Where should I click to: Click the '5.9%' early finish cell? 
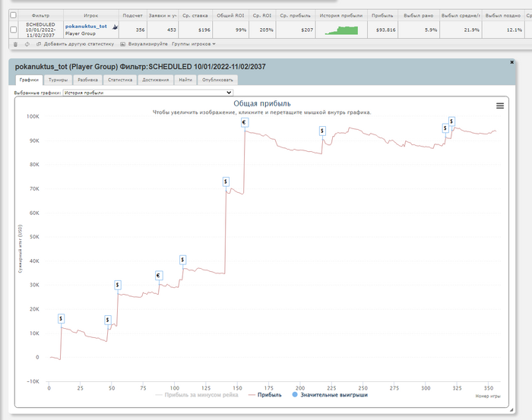[x=418, y=30]
